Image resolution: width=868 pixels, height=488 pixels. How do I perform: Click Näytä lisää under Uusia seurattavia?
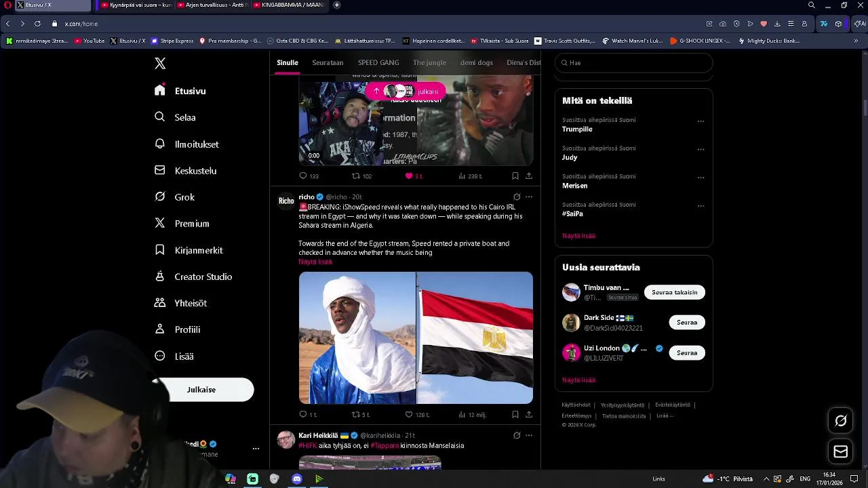tap(578, 380)
